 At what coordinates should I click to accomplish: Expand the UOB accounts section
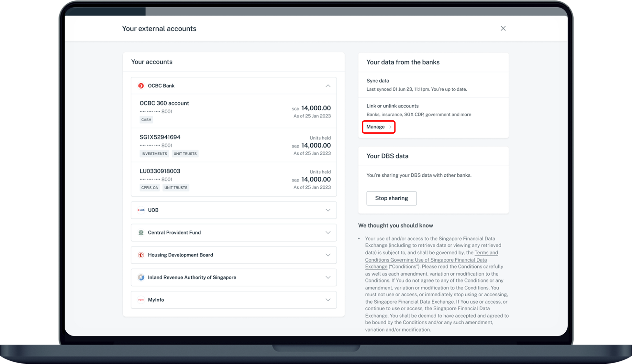328,210
